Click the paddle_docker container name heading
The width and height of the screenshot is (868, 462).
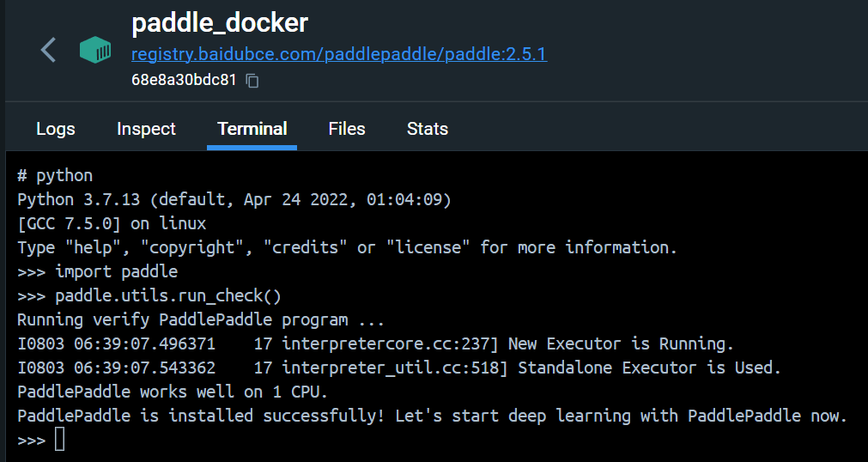220,22
